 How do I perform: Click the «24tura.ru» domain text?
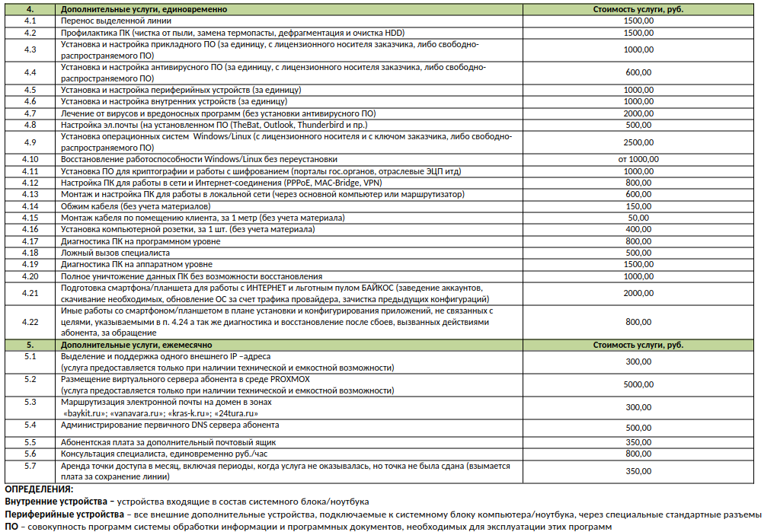(x=222, y=413)
